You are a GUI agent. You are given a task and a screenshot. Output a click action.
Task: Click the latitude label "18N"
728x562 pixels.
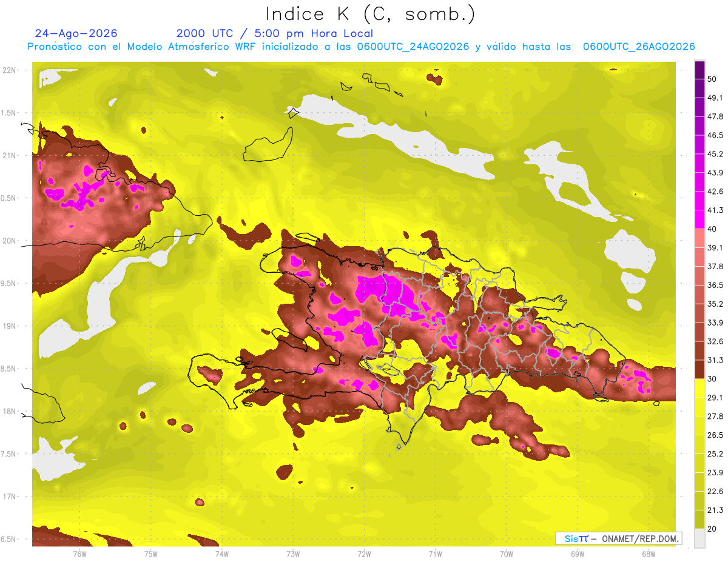click(x=9, y=411)
